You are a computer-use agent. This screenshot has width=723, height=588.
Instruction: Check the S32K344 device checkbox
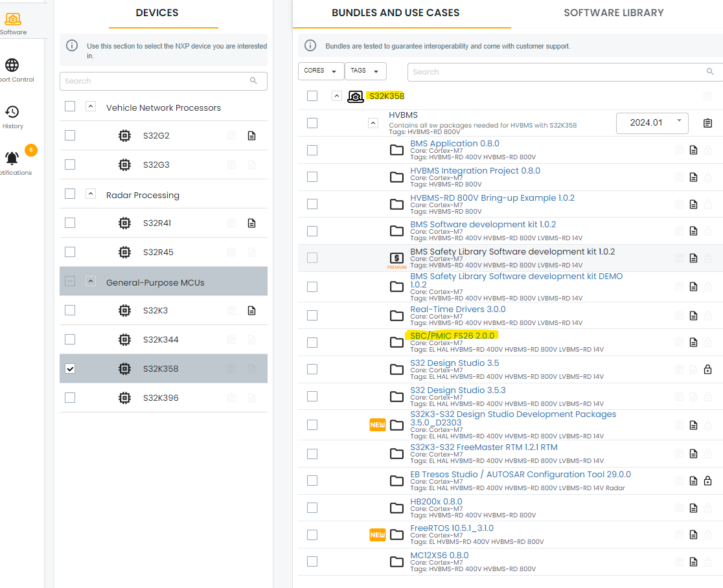click(x=70, y=339)
